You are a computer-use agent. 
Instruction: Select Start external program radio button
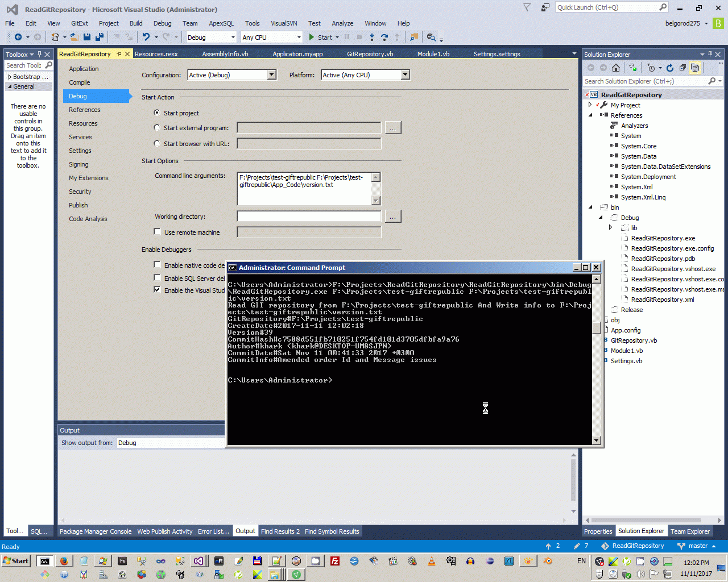tap(157, 128)
